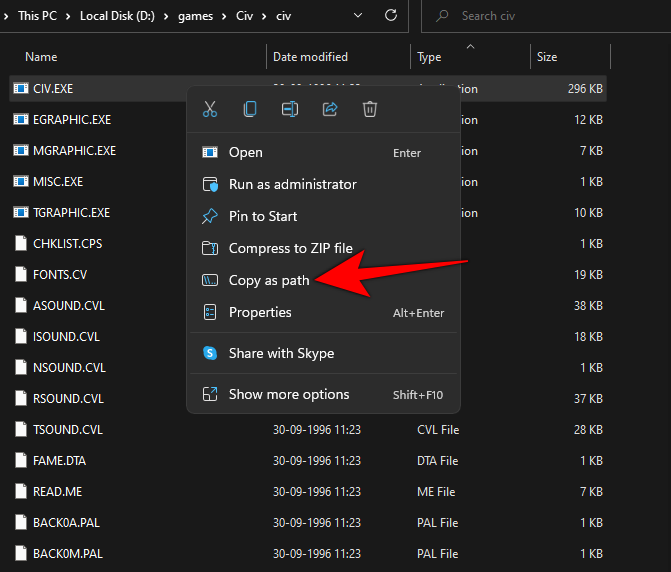671x572 pixels.
Task: Click the EGRAPHIC.EXE file icon
Action: tap(20, 119)
